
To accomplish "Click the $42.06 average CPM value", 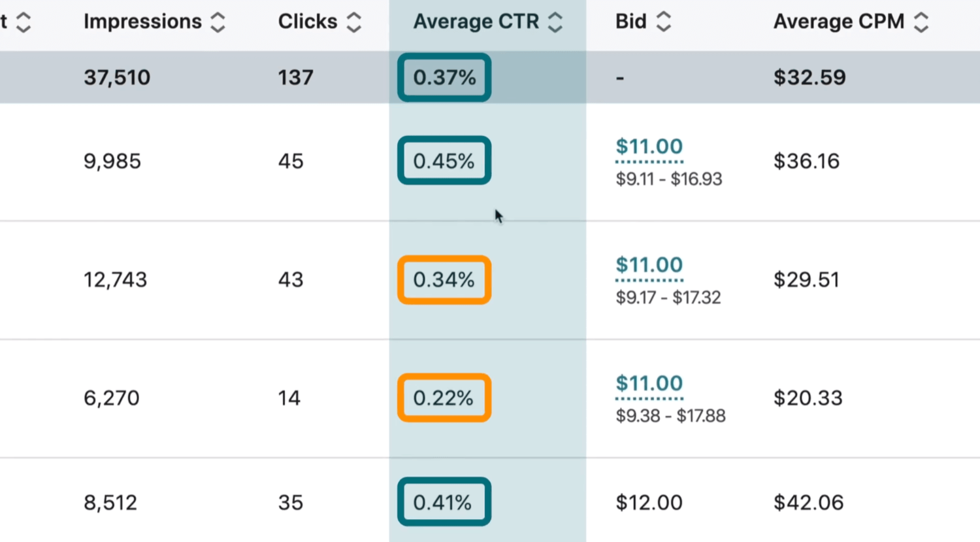I will (x=808, y=502).
